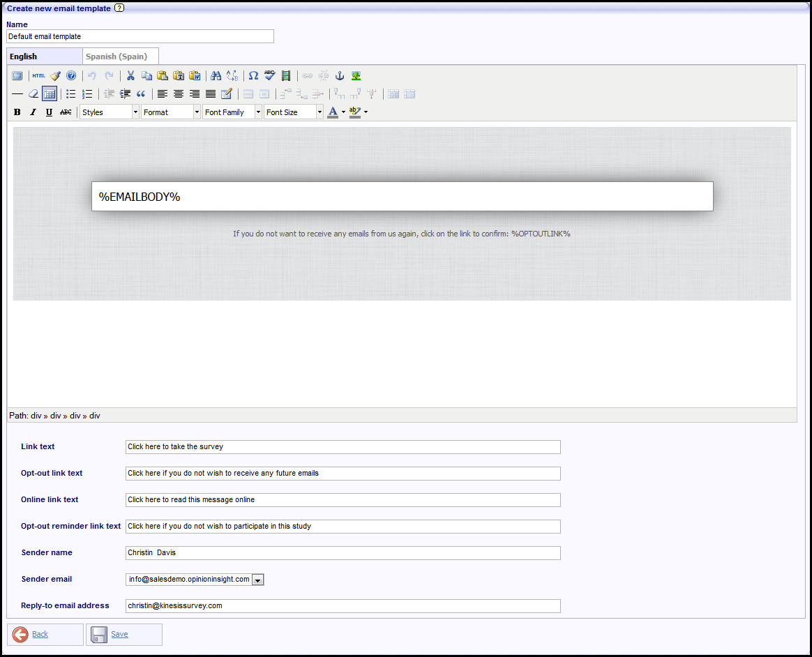Open the text color picker arrow
Screen dimensions: 812x657
[343, 112]
